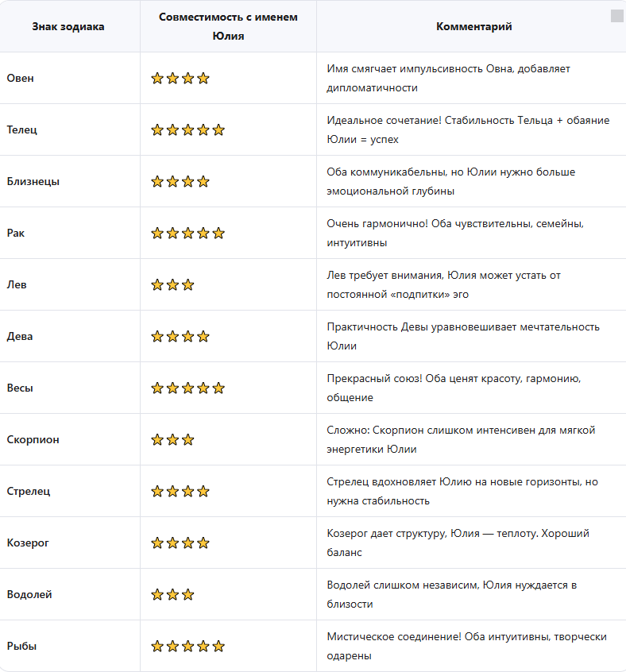The image size is (626, 672).
Task: Click the three-star rating for Водолей
Action: pyautogui.click(x=172, y=595)
